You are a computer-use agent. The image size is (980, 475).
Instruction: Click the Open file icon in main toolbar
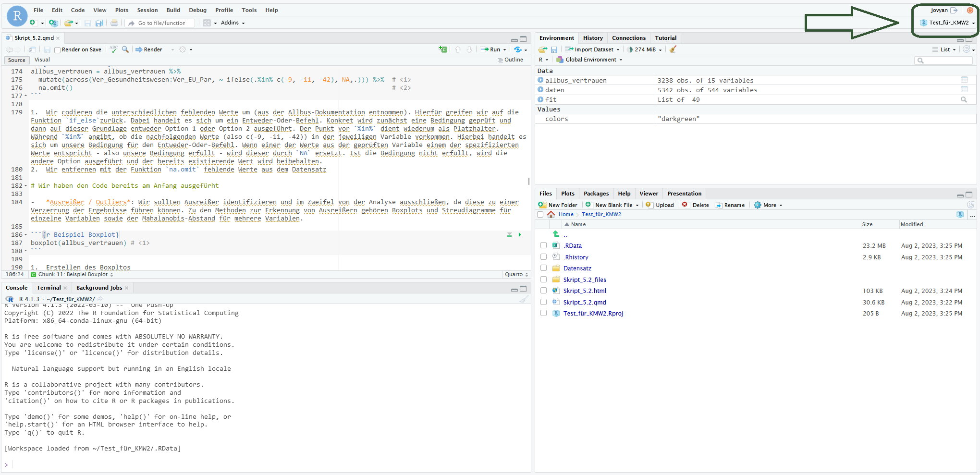click(x=69, y=23)
